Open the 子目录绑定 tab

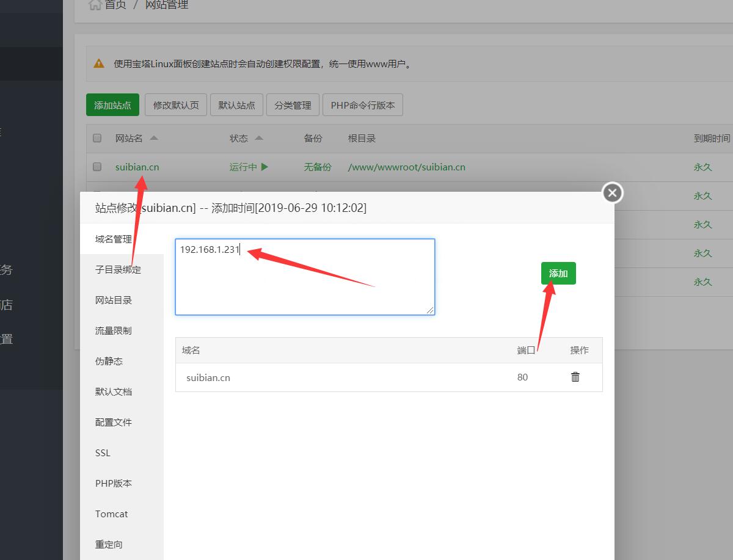click(122, 269)
